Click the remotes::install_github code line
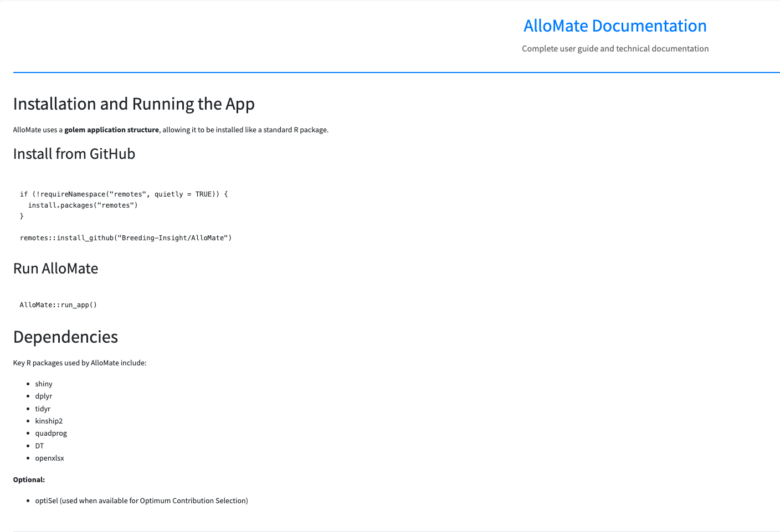The height and width of the screenshot is (532, 780). click(126, 237)
